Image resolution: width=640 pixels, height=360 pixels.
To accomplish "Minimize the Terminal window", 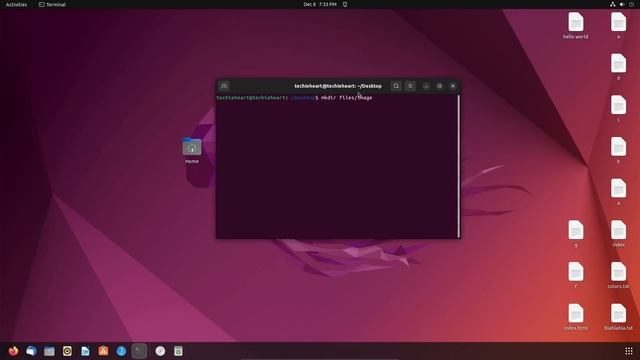I will tap(426, 86).
